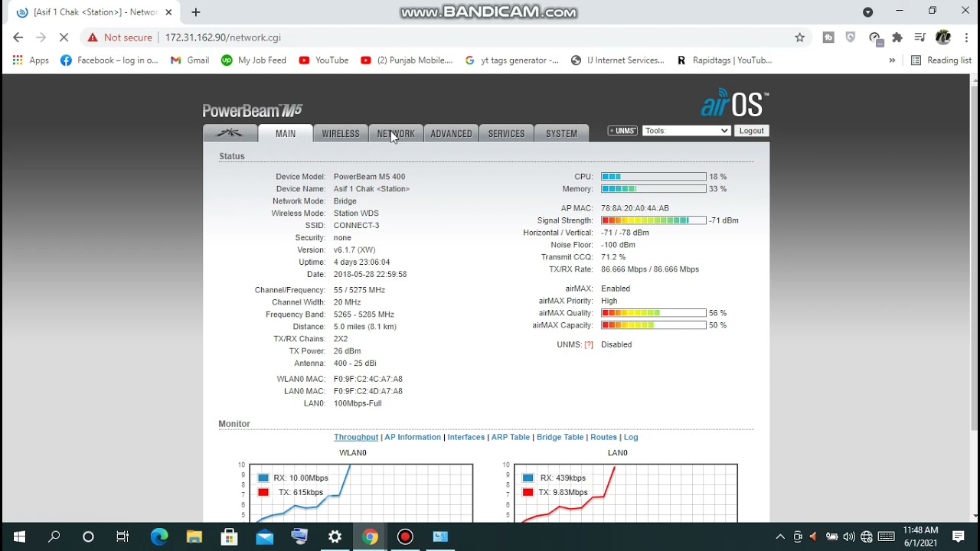This screenshot has height=551, width=980.
Task: Open the WIRELESS tab
Action: (x=341, y=133)
